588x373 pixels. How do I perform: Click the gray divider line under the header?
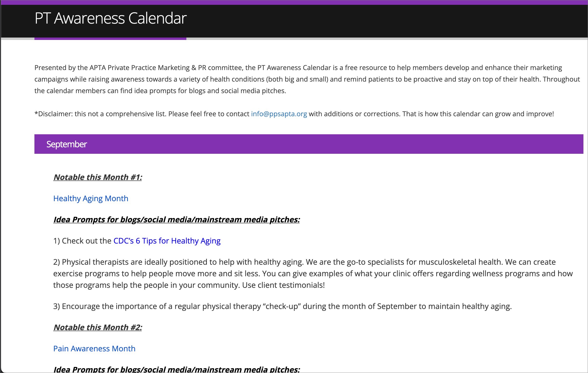[386, 39]
